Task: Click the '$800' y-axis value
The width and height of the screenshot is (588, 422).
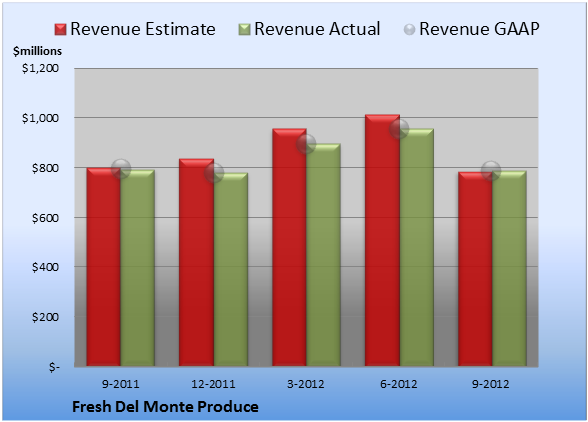Action: pos(45,168)
